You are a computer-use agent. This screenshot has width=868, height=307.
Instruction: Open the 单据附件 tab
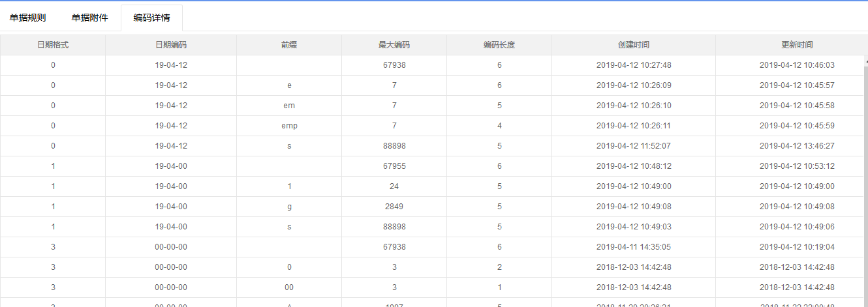tap(90, 18)
